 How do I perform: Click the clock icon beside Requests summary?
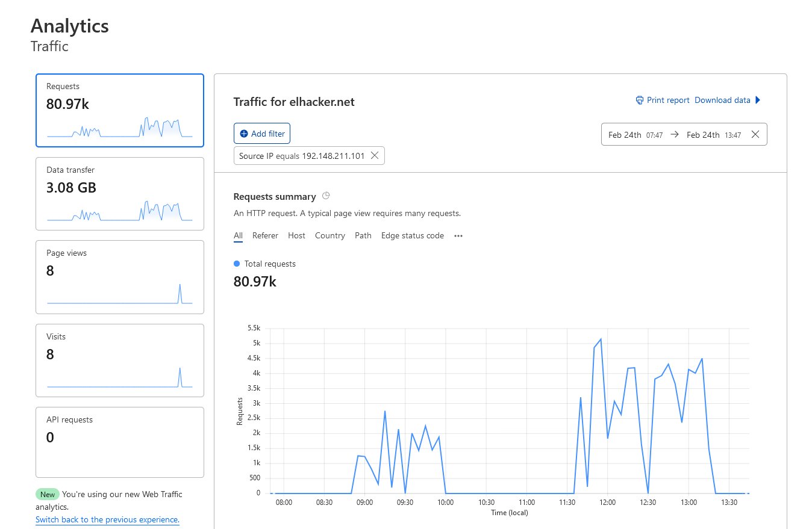[326, 196]
